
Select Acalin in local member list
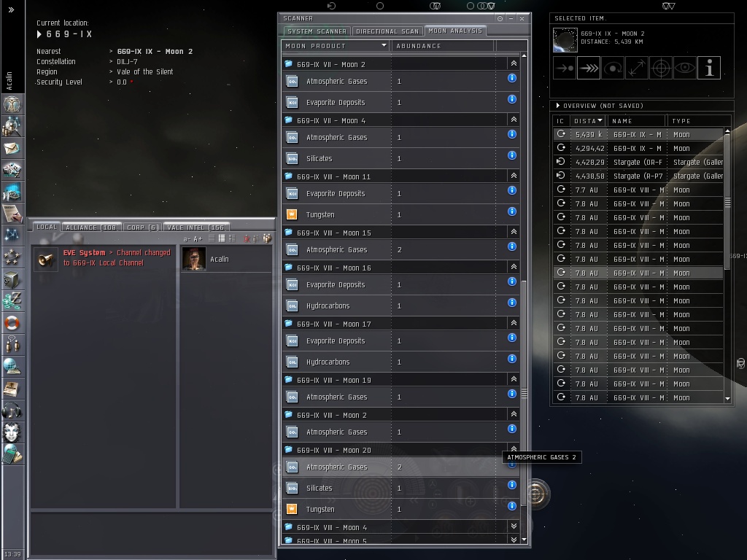click(x=226, y=259)
